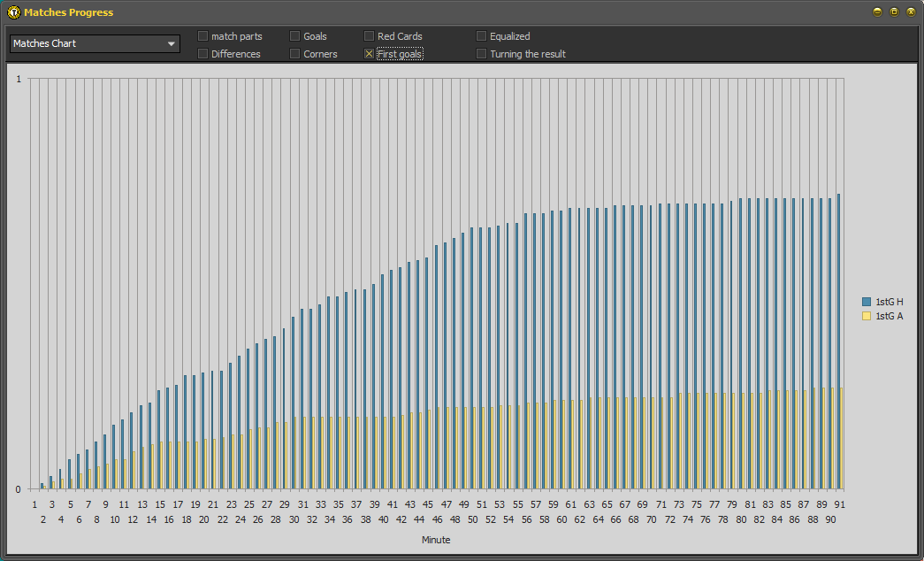924x561 pixels.
Task: Enable the match parts checkbox
Action: point(203,36)
